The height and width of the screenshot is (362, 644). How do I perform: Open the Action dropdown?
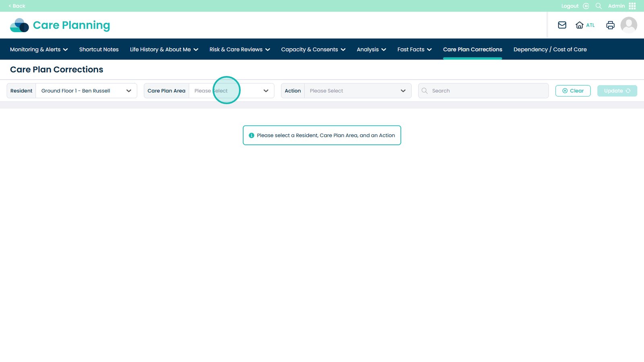(358, 91)
